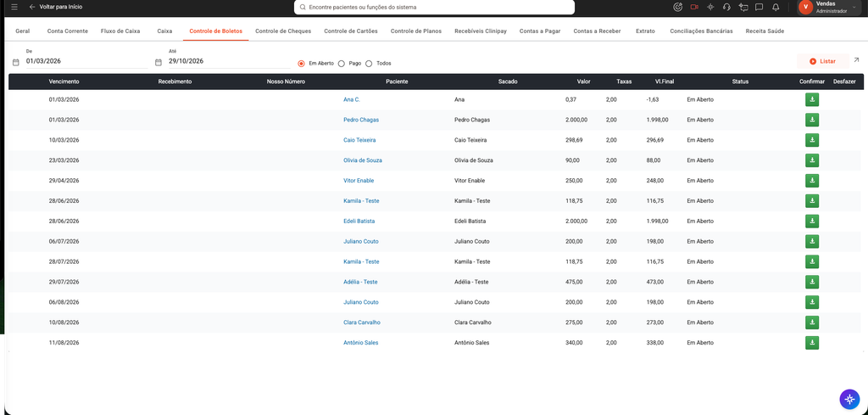Image resolution: width=868 pixels, height=415 pixels.
Task: Open the AI messages icon next to headset
Action: point(743,7)
